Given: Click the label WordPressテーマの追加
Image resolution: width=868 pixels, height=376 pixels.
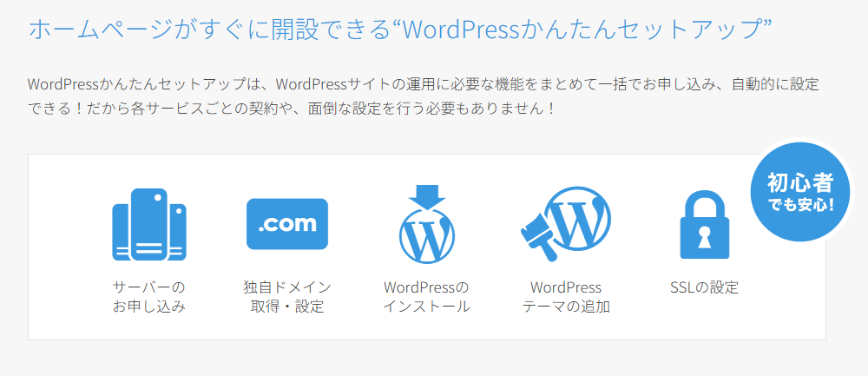Looking at the screenshot, I should [566, 297].
